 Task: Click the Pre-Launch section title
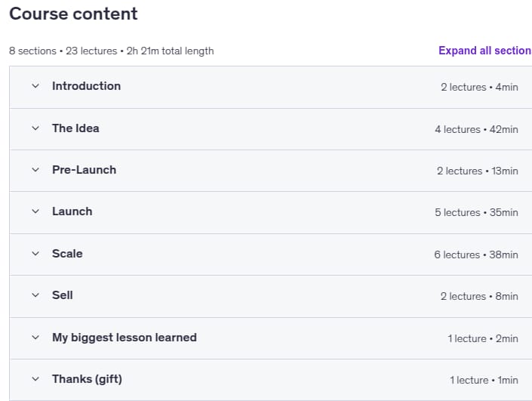click(85, 170)
